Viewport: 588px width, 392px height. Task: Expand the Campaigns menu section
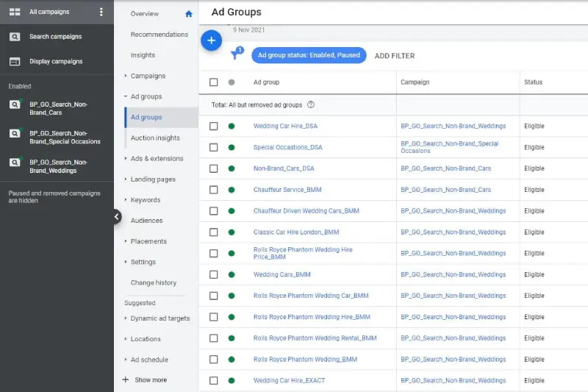click(126, 76)
